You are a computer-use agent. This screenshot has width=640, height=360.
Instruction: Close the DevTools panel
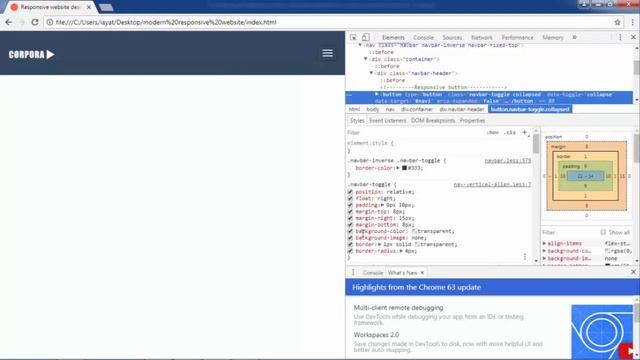tap(633, 37)
